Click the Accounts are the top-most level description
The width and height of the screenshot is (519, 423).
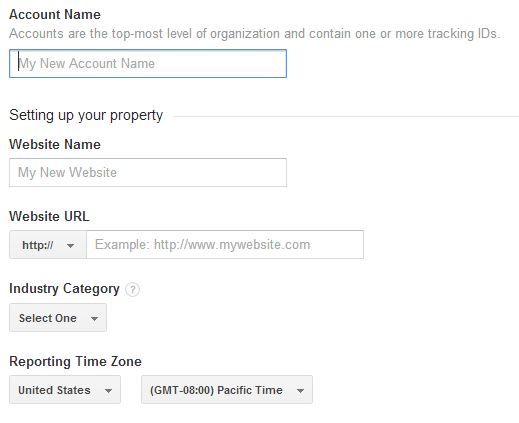coord(255,34)
